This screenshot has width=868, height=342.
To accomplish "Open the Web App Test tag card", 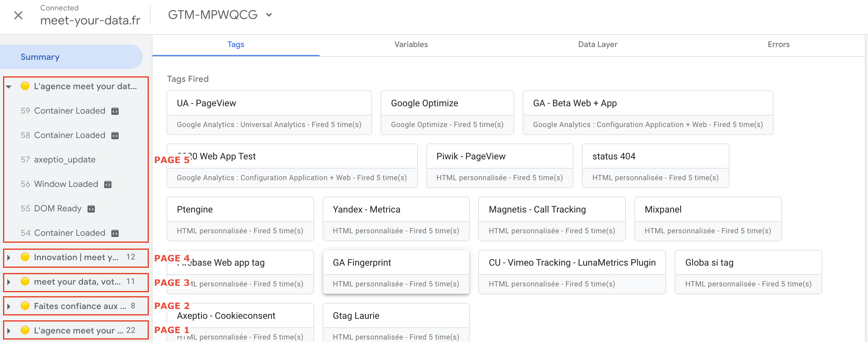I will (292, 166).
